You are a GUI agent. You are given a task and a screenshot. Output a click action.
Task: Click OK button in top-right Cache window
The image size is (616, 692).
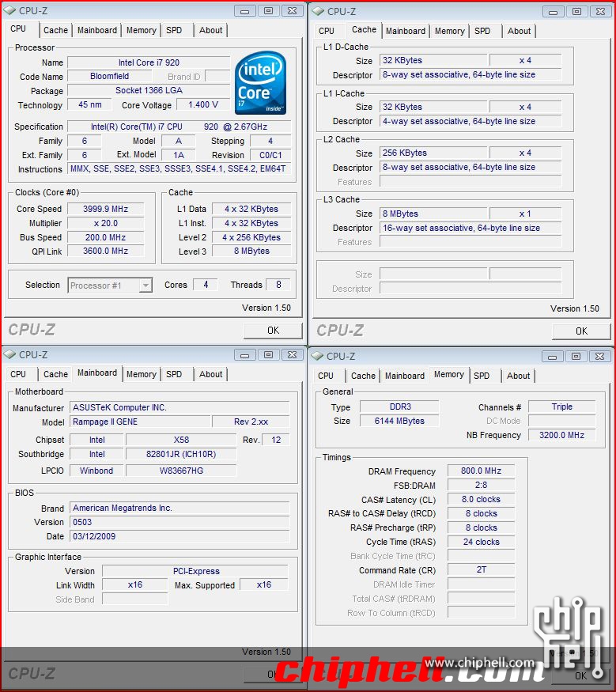click(581, 331)
